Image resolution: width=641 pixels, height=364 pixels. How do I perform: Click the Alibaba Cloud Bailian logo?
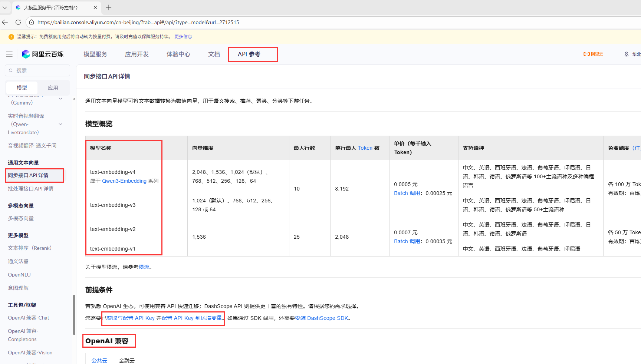(43, 54)
